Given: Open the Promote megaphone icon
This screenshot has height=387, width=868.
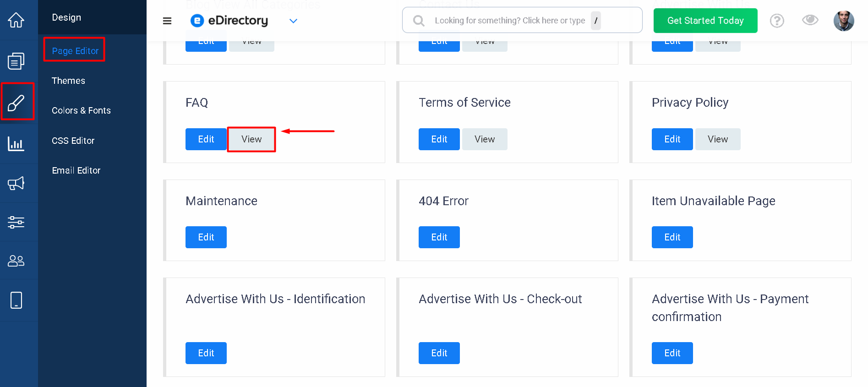Looking at the screenshot, I should click(x=16, y=184).
